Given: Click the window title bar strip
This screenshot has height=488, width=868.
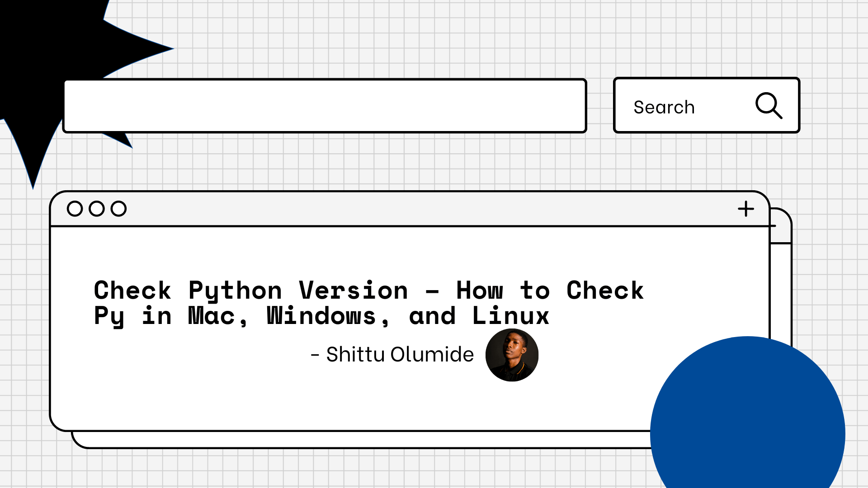Looking at the screenshot, I should 407,209.
